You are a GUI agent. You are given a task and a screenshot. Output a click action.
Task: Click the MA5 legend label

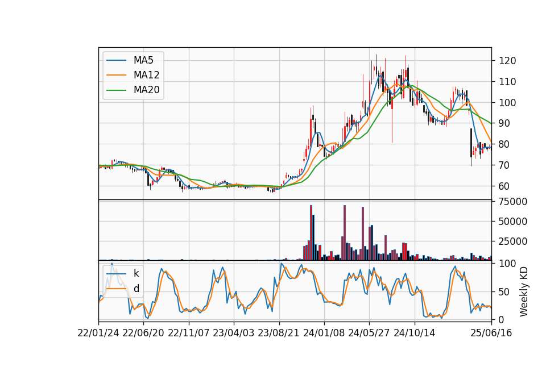[143, 60]
